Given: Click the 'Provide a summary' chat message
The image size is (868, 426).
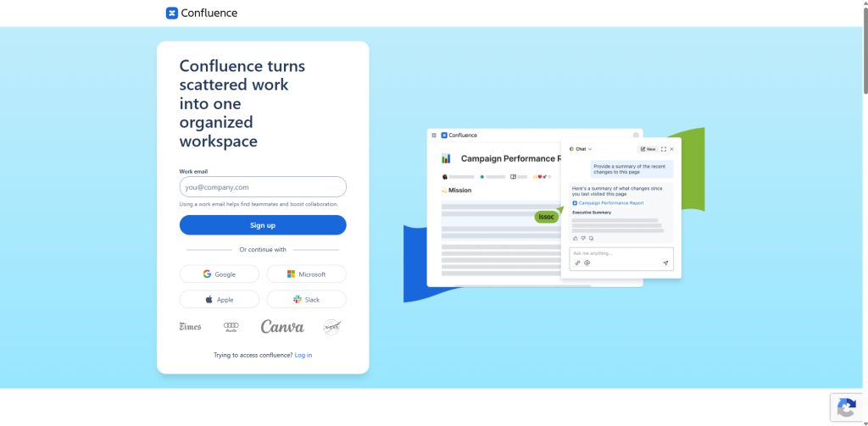Looking at the screenshot, I should click(632, 169).
